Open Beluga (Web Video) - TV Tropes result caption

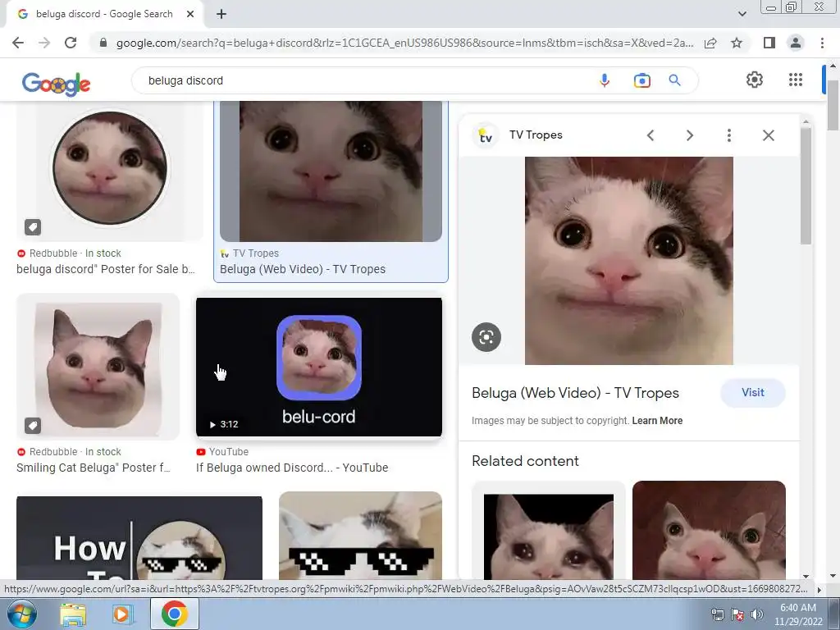(x=303, y=269)
